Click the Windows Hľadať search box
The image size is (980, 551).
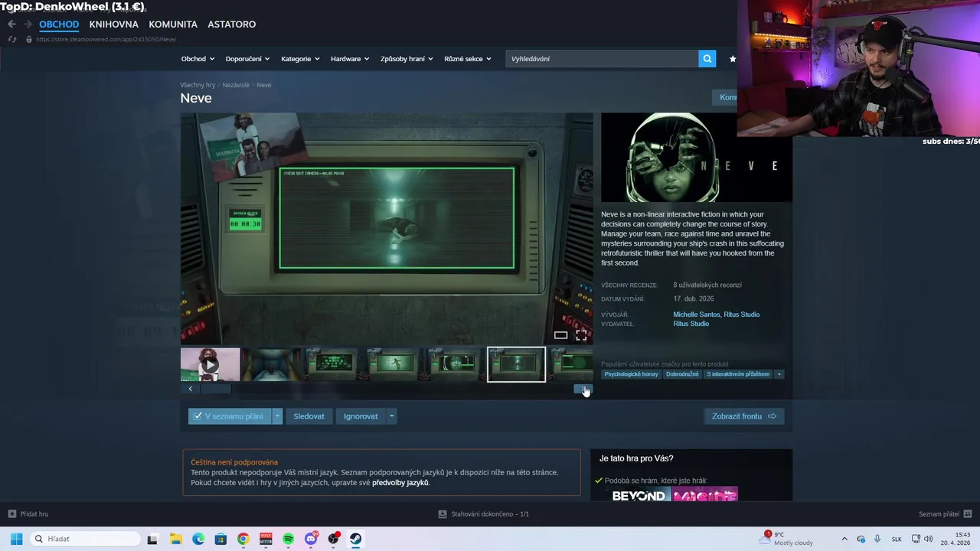click(x=86, y=539)
